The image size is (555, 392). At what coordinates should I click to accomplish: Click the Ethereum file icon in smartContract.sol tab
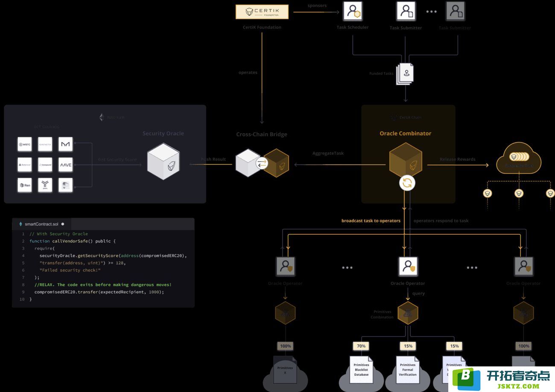20,224
